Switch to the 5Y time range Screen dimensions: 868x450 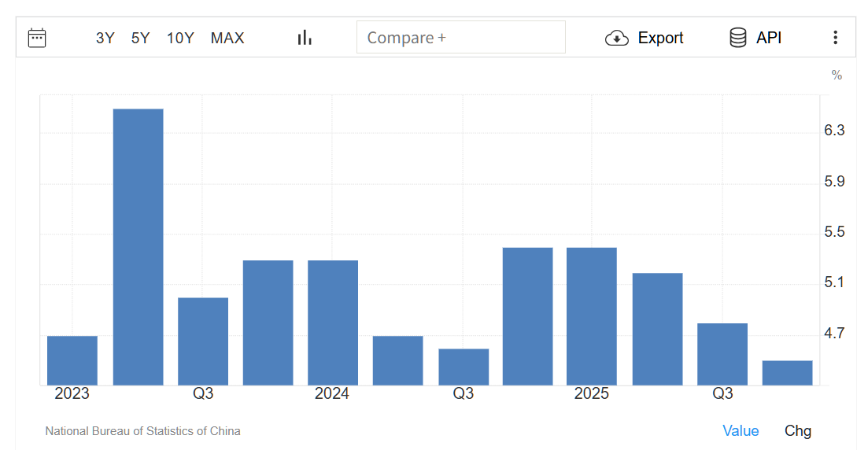coord(140,38)
